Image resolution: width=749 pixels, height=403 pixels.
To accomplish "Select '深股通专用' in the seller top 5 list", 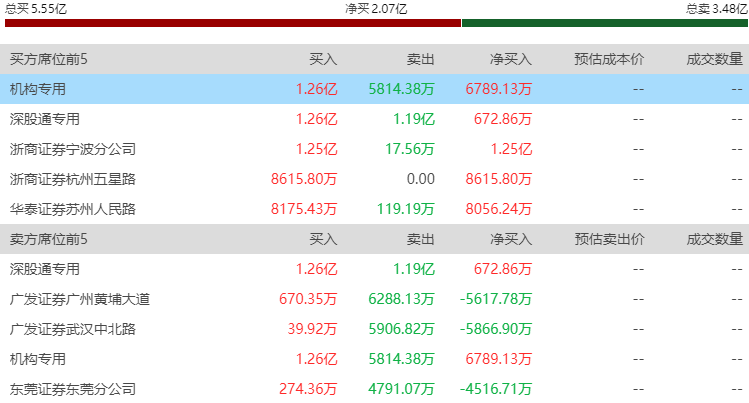I will pos(44,269).
